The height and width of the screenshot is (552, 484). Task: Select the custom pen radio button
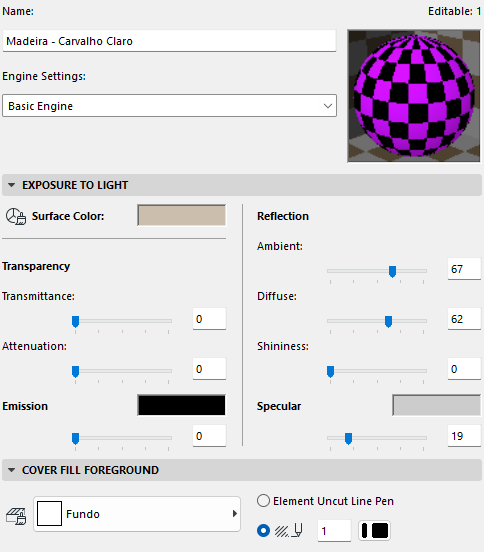[x=263, y=530]
